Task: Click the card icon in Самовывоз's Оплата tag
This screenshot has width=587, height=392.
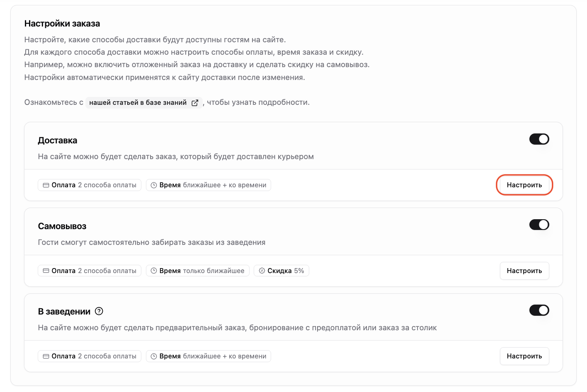Action: [x=46, y=271]
